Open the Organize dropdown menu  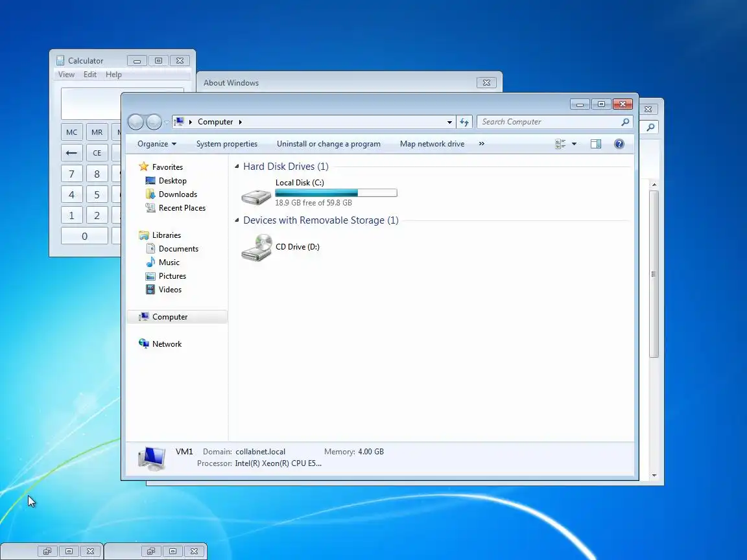pos(157,144)
